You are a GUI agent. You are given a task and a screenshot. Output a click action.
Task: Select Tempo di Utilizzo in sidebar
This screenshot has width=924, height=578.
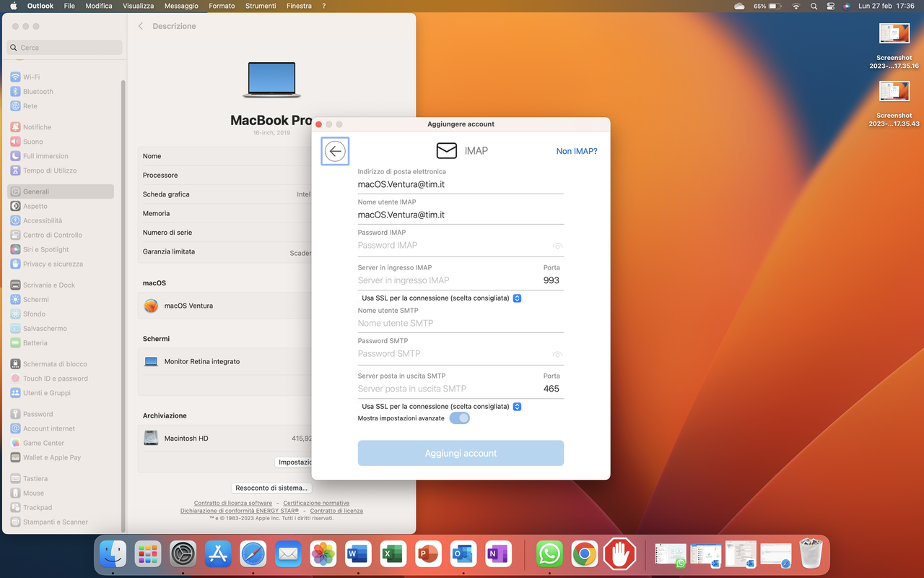[x=61, y=171]
